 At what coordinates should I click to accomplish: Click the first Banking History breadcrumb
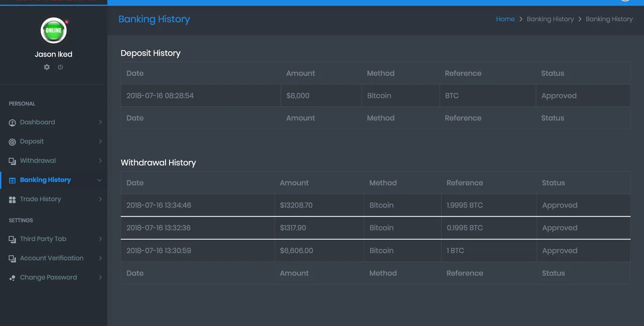[550, 19]
